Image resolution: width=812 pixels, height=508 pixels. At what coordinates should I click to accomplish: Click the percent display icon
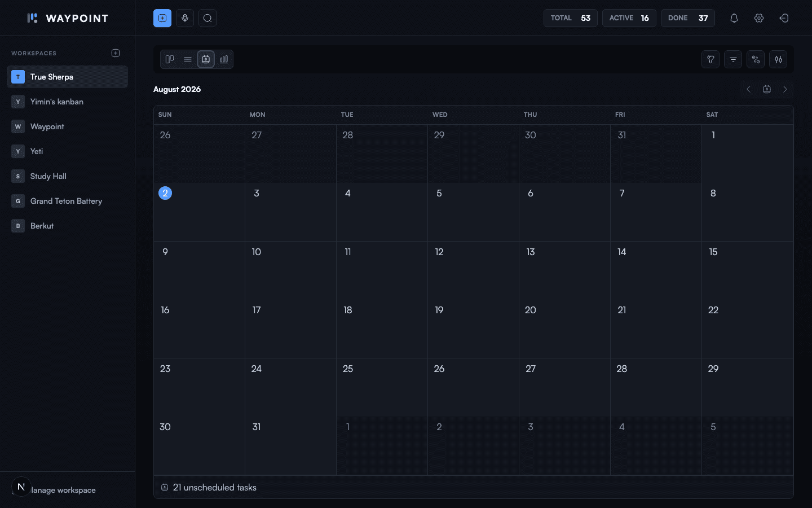756,59
